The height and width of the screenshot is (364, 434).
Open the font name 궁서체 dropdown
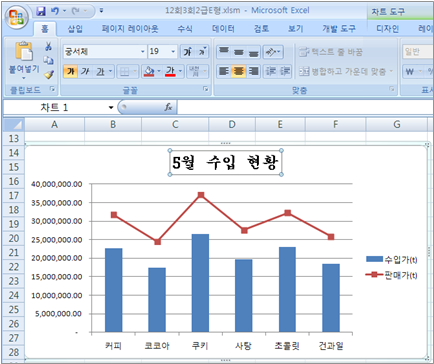[143, 52]
